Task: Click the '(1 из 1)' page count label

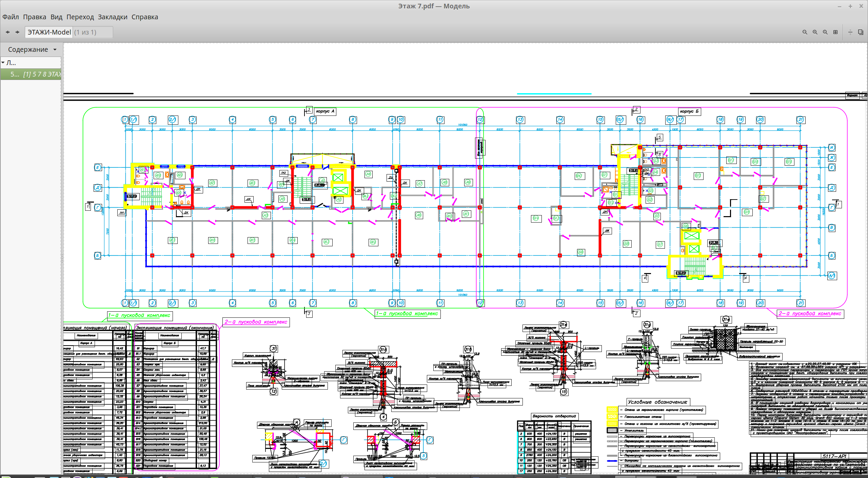Action: pos(85,32)
